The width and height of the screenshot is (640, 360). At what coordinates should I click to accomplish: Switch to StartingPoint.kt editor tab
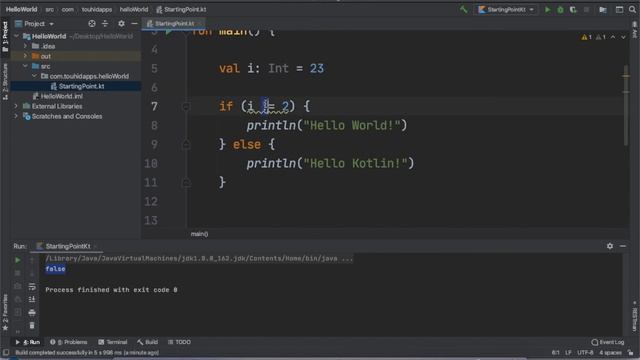coord(174,24)
